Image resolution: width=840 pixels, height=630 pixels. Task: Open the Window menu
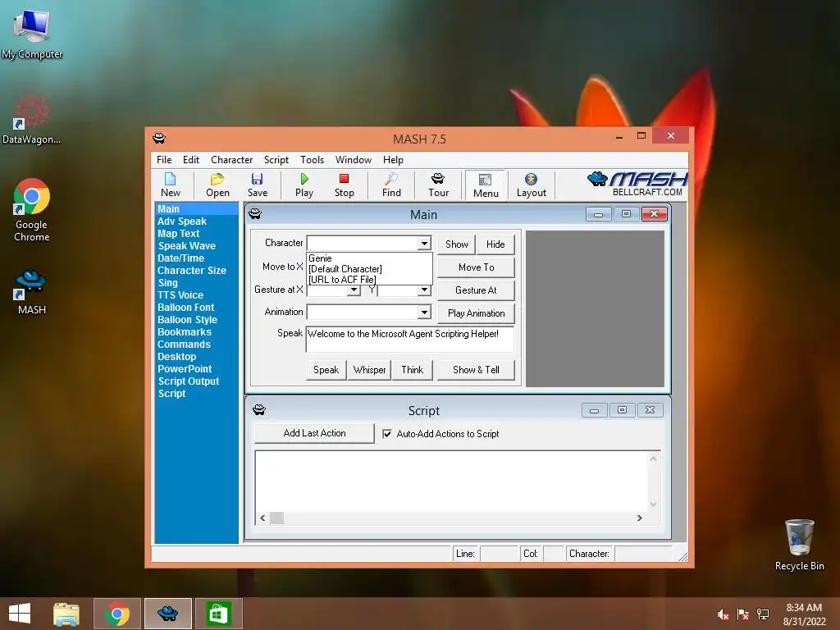[353, 160]
